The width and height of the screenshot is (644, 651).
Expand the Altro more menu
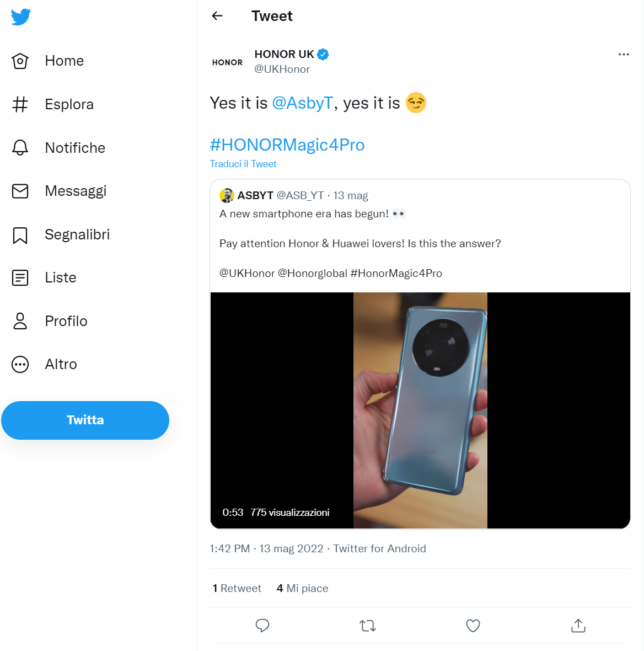[61, 364]
